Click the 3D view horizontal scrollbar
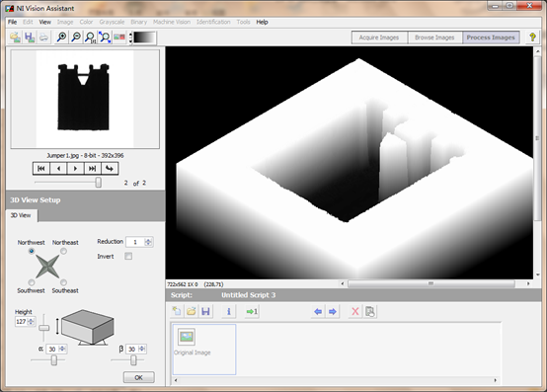 [431, 283]
